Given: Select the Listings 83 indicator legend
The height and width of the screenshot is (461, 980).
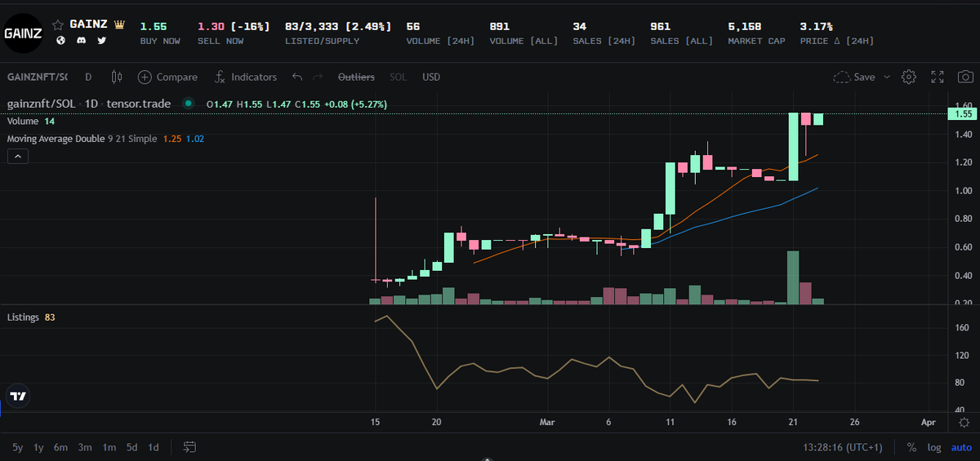Looking at the screenshot, I should (x=30, y=317).
